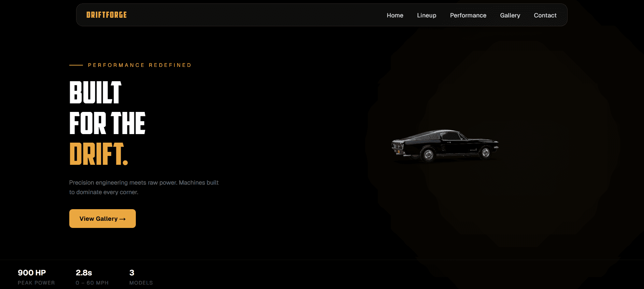Click the DRIFTFORGE logo

point(106,15)
